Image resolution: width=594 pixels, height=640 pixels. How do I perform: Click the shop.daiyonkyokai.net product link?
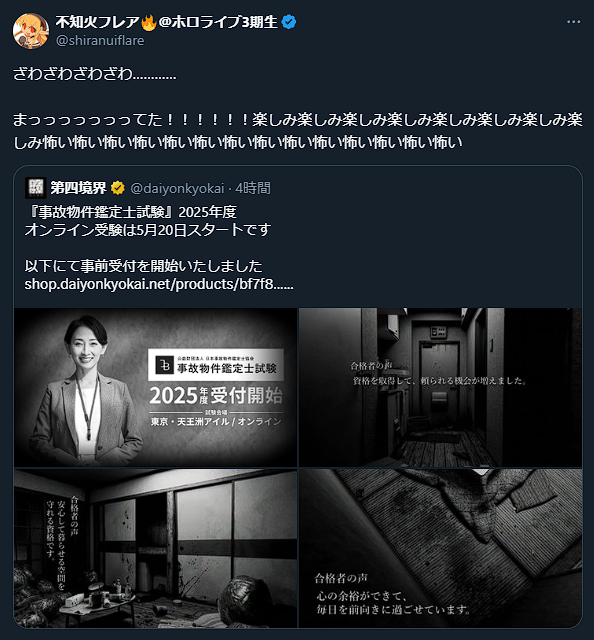pyautogui.click(x=159, y=284)
